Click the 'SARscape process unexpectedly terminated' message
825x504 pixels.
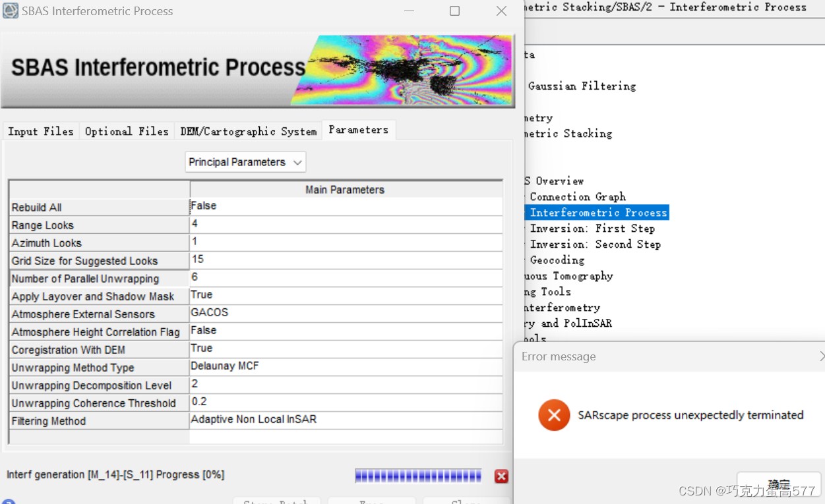(x=690, y=415)
